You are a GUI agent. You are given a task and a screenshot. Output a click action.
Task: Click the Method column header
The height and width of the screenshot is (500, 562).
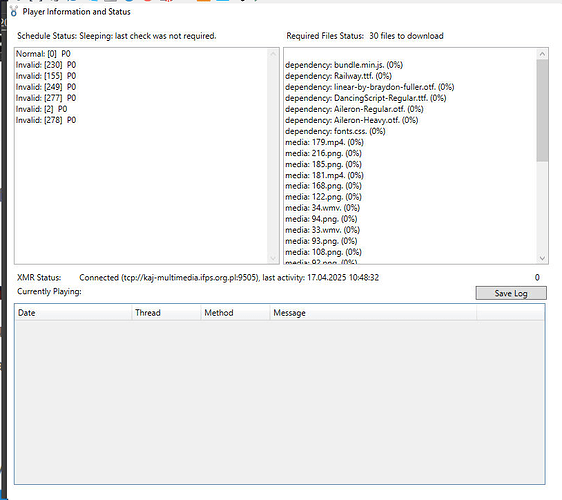235,313
